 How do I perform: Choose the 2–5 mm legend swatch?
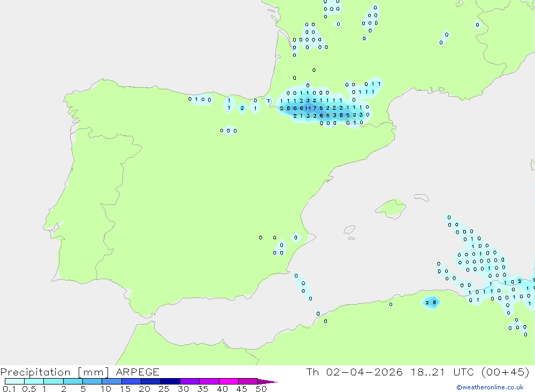73,381
